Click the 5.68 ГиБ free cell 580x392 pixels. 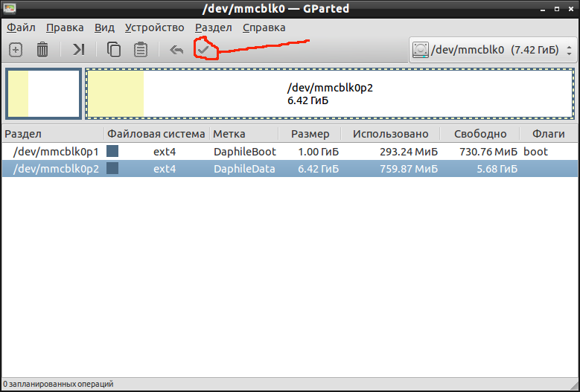point(497,169)
